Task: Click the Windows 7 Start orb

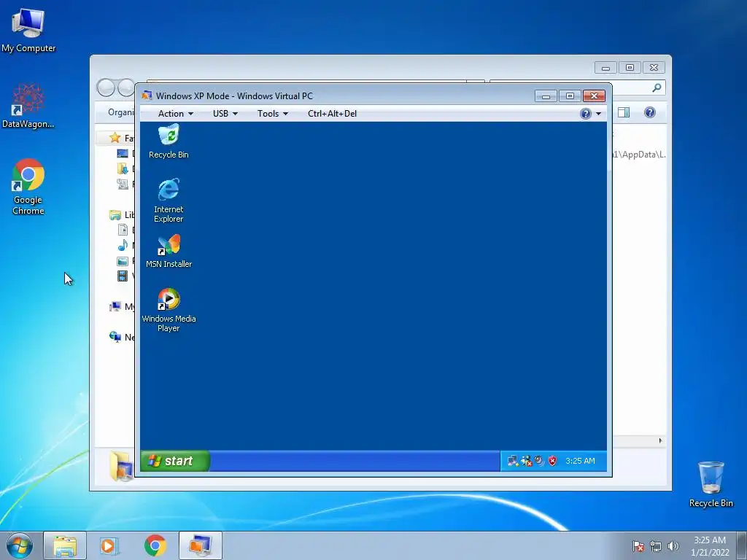Action: tap(20, 545)
